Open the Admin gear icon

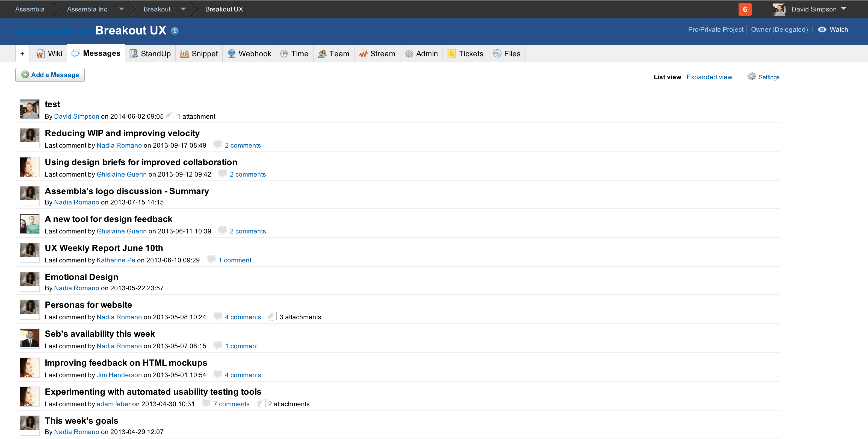click(409, 54)
